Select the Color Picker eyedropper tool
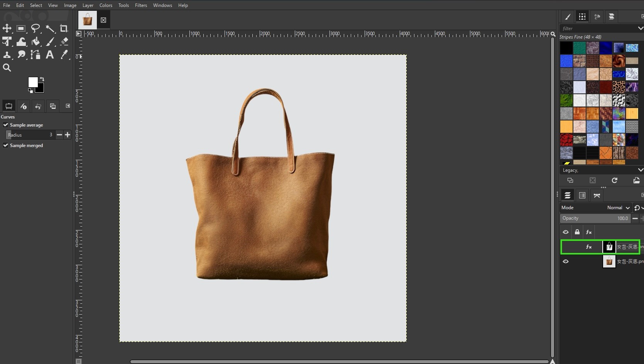 point(64,54)
